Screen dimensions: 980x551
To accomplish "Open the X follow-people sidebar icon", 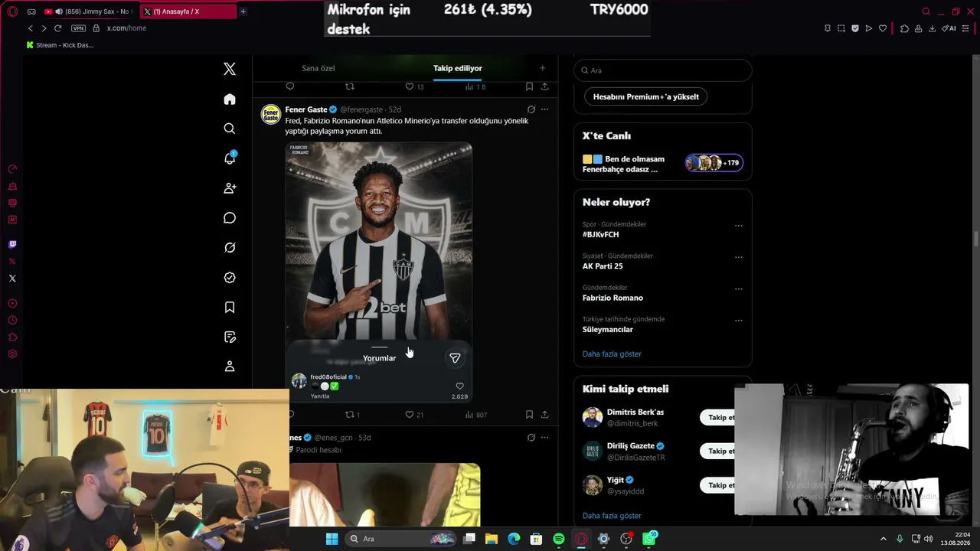I will (230, 188).
